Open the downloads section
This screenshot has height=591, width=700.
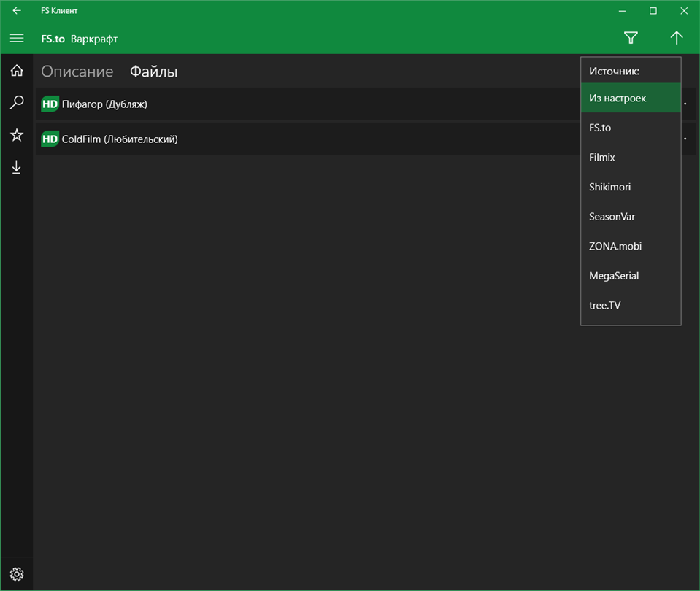coord(17,167)
